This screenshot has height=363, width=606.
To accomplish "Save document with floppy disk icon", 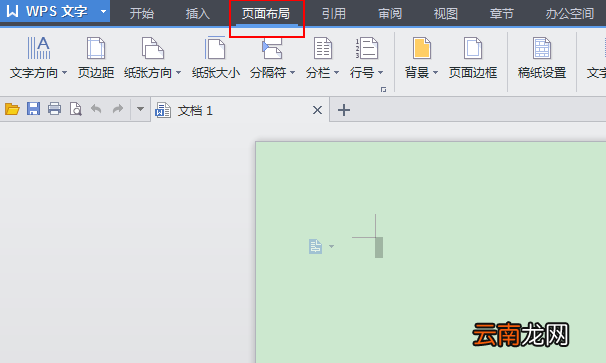I will [x=33, y=109].
